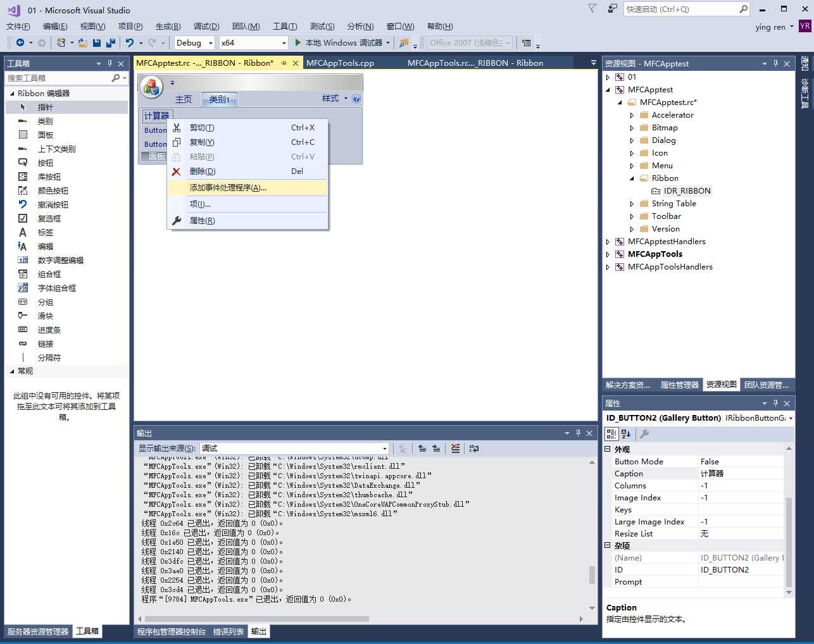Click the ribbon application round button
The height and width of the screenshot is (644, 814).
pos(151,87)
